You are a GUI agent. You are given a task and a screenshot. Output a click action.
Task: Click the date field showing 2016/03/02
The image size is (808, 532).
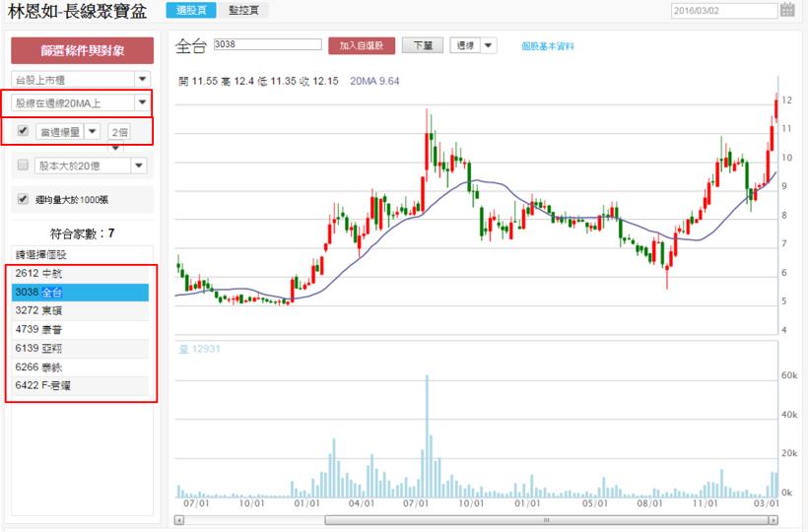pos(724,10)
